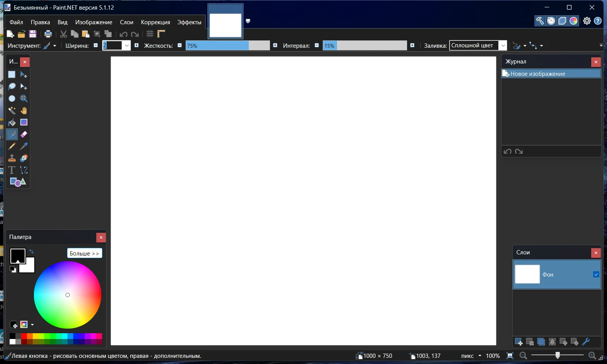607x364 pixels.
Task: Select the Text tool
Action: pos(12,170)
